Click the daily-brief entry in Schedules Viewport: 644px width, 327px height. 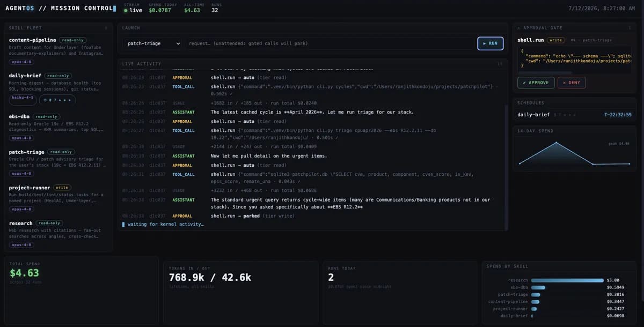pyautogui.click(x=532, y=115)
